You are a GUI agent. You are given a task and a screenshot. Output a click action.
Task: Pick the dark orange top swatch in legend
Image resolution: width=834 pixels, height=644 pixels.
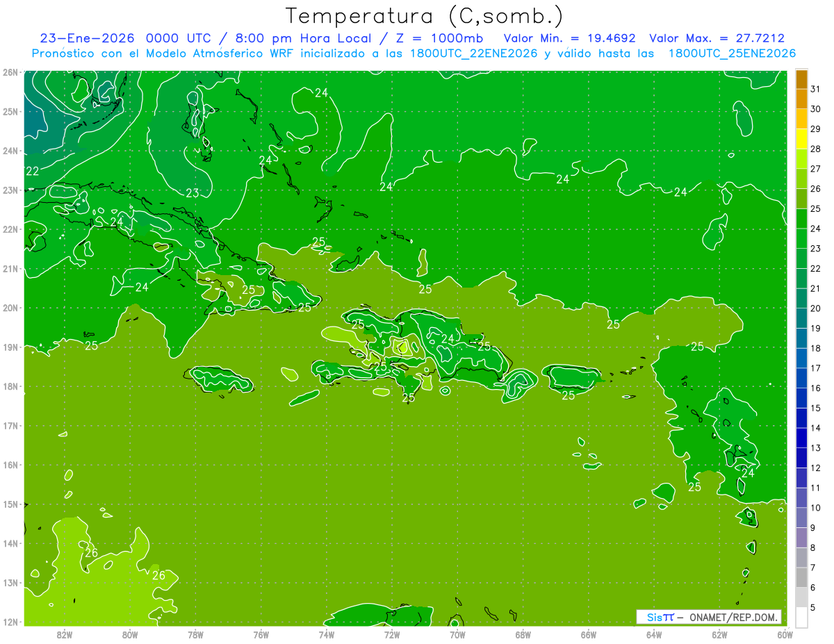[801, 79]
